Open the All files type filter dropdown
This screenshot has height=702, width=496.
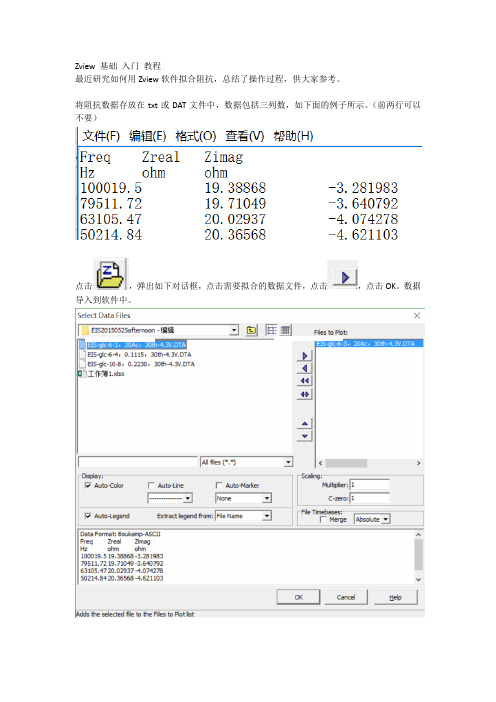tap(288, 462)
